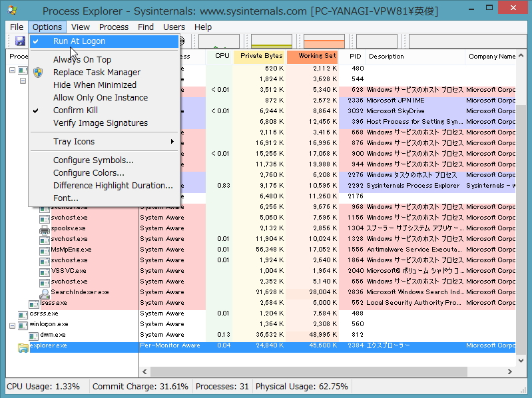Click the vertical scrollbar up arrow
Screen dimensions: 532x398
coord(521,55)
